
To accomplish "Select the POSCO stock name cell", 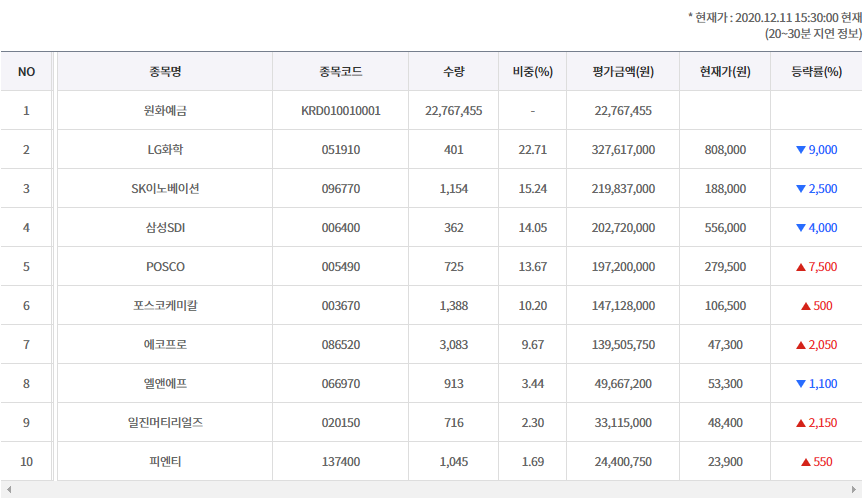I will 165,267.
